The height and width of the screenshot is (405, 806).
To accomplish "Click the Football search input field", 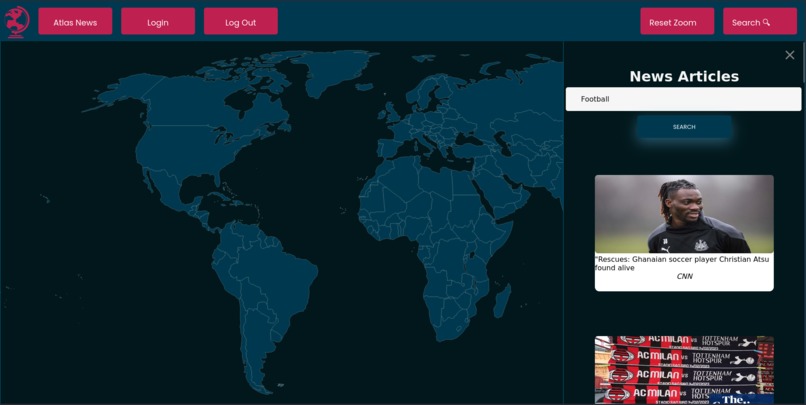I will 683,99.
